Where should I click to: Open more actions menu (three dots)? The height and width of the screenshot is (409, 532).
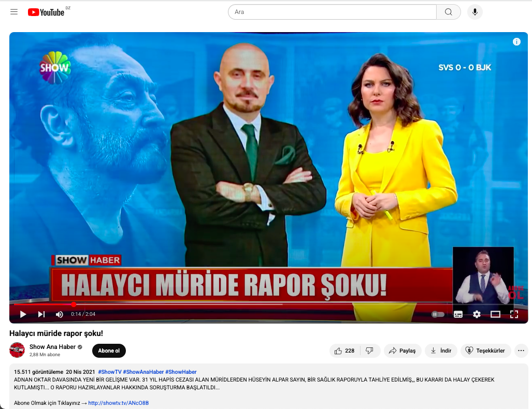click(521, 350)
